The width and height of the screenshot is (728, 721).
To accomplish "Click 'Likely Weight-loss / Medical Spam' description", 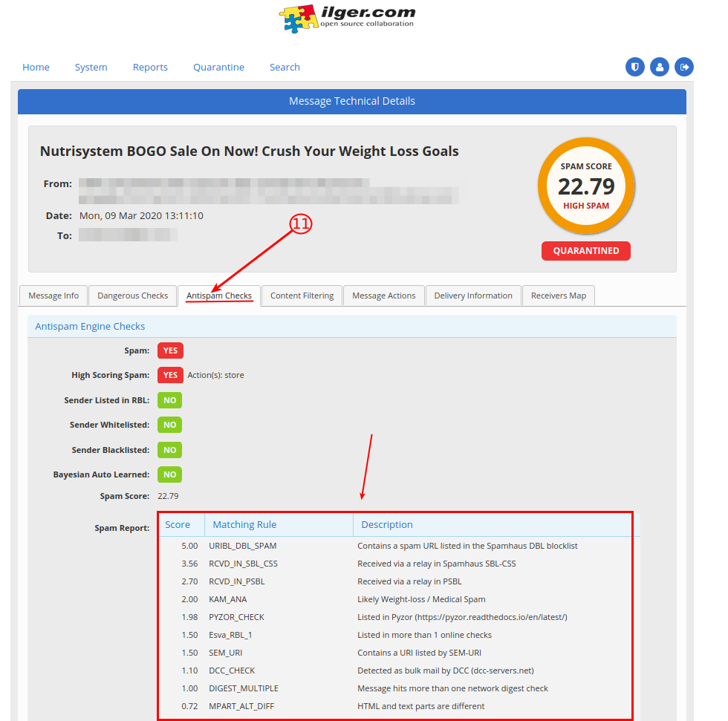I will 421,599.
